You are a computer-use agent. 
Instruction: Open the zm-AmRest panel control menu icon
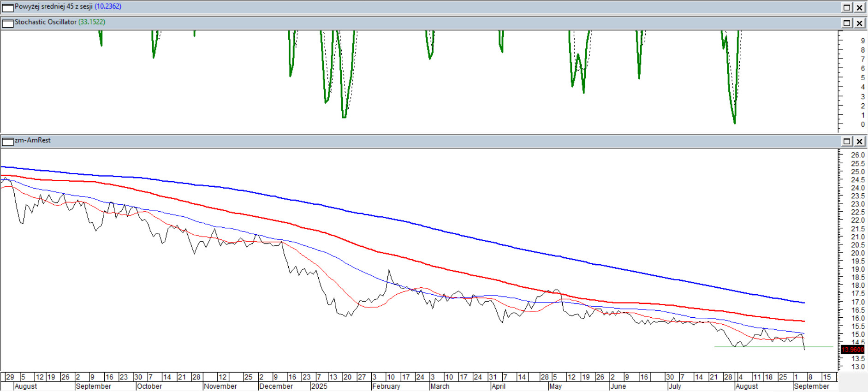8,141
